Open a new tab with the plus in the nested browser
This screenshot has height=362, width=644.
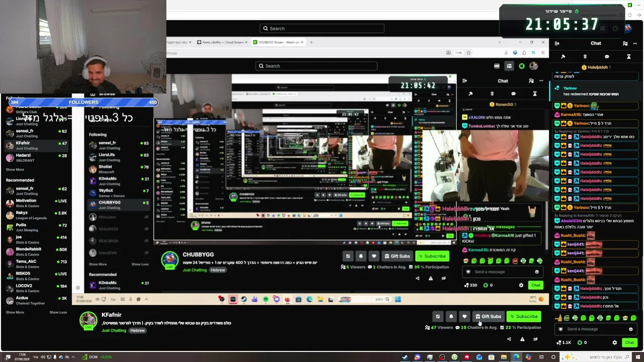311,43
